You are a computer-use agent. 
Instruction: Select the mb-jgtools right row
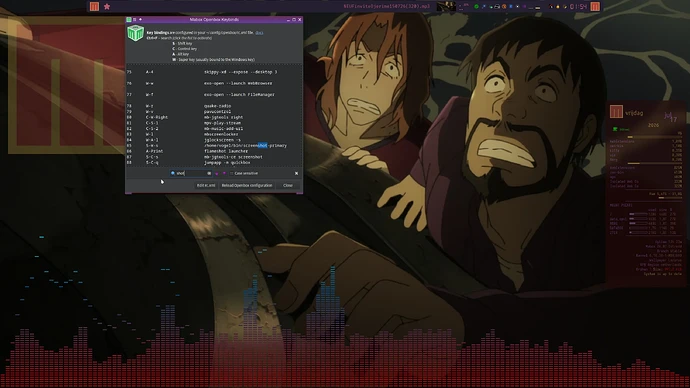click(x=214, y=117)
